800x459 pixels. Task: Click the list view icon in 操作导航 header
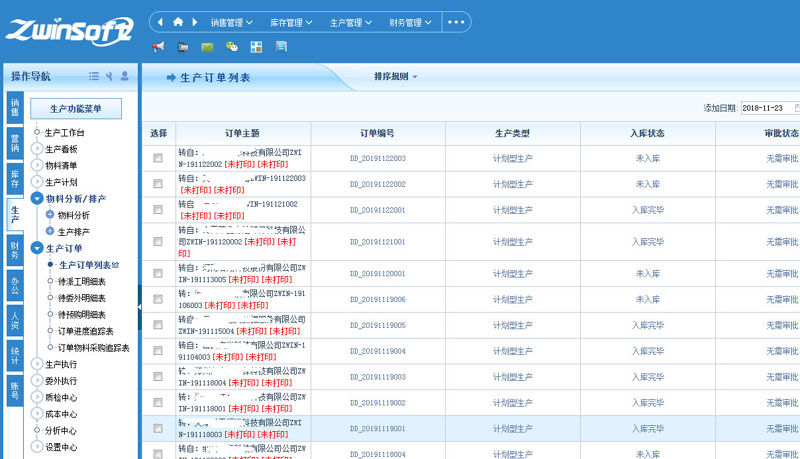pyautogui.click(x=94, y=76)
